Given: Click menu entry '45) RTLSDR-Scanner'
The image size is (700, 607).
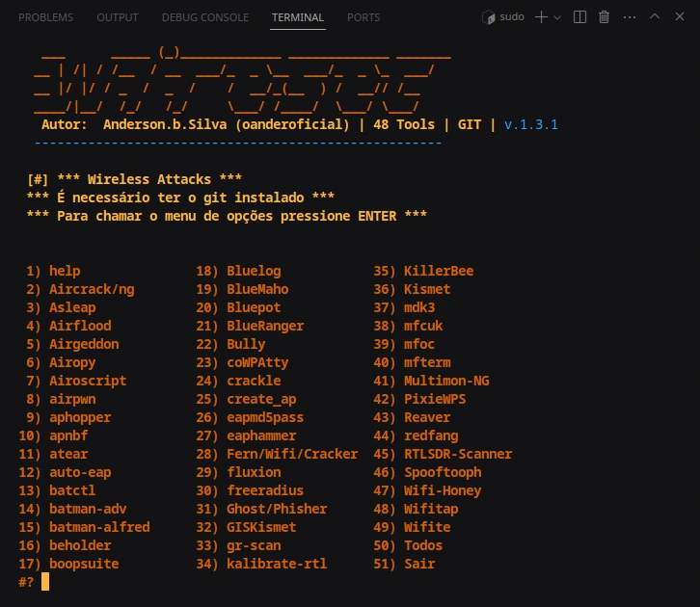Looking at the screenshot, I should click(x=443, y=454).
